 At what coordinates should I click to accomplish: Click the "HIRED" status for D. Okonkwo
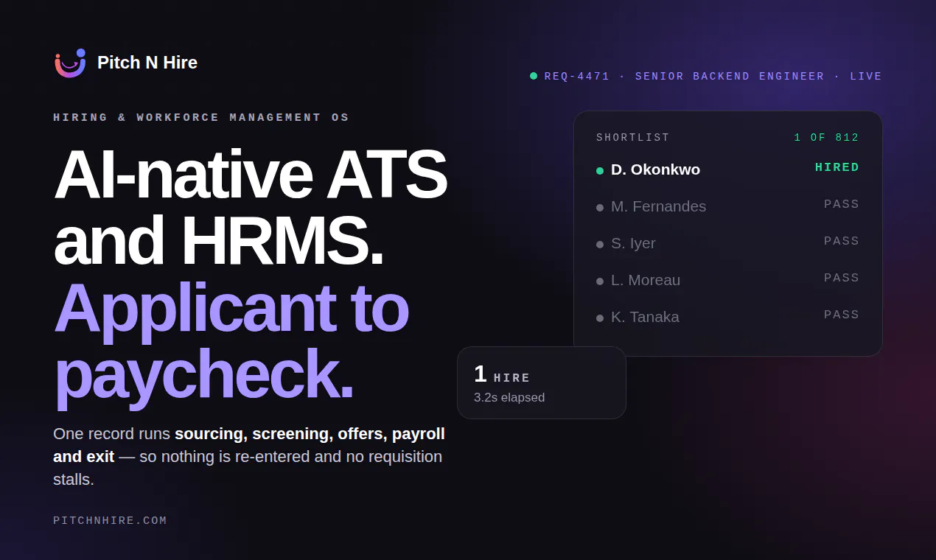[x=837, y=167]
